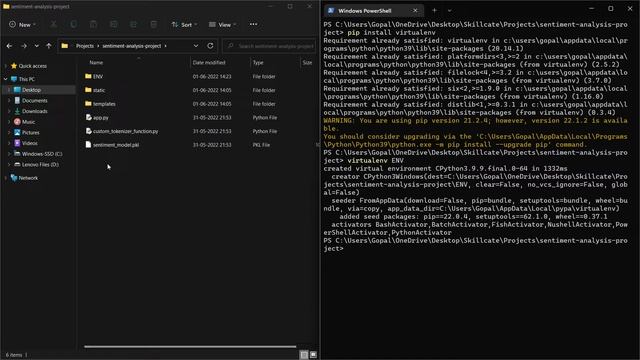
Task: Click the Paste icon in Explorer toolbar
Action: (93, 24)
